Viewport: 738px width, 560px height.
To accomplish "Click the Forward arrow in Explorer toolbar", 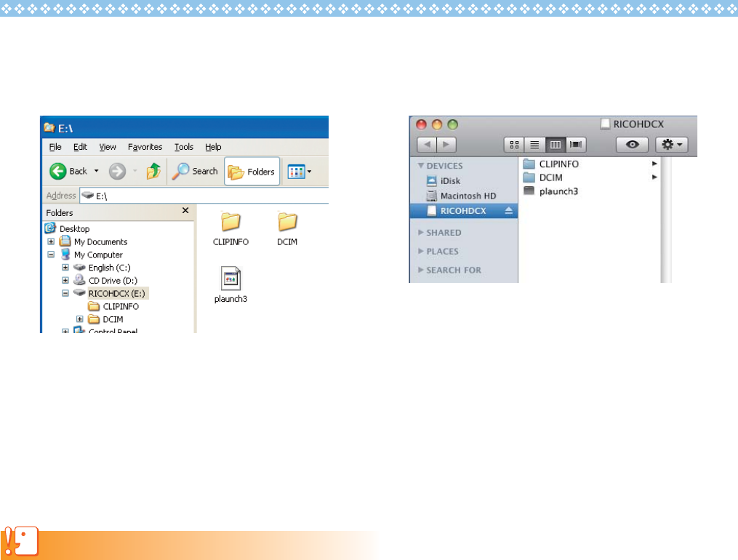I will point(117,172).
